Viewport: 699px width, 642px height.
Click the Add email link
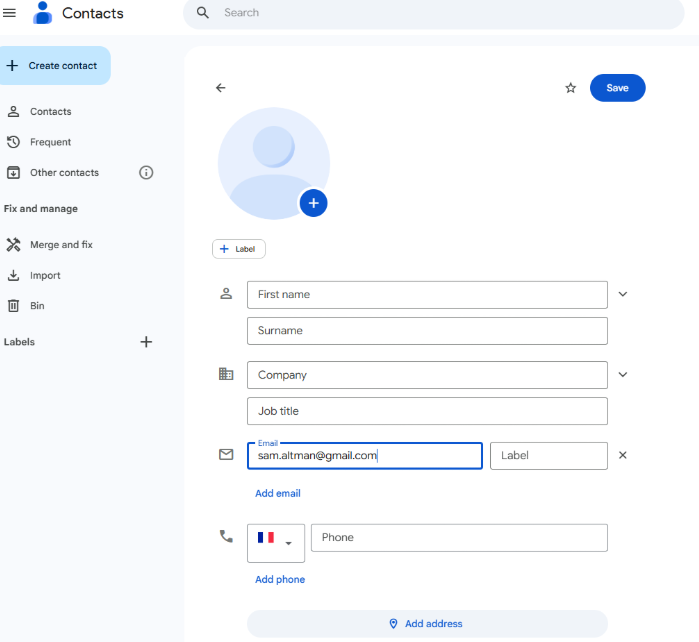278,494
